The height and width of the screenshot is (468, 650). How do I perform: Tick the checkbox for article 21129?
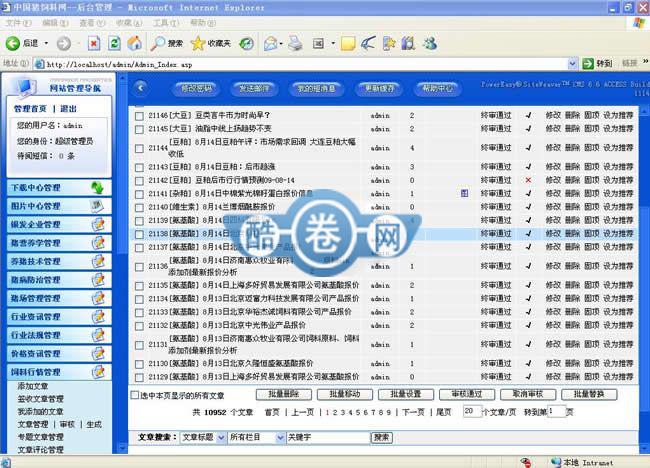tap(139, 377)
